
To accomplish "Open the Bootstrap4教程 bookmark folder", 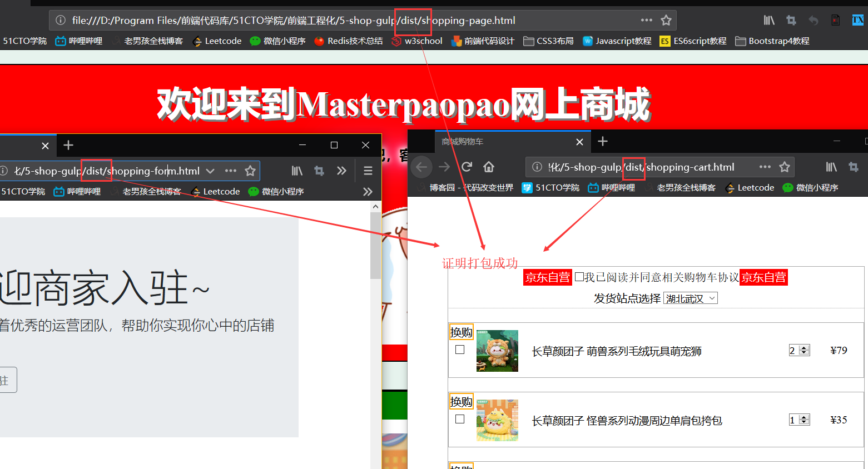I will pos(772,41).
